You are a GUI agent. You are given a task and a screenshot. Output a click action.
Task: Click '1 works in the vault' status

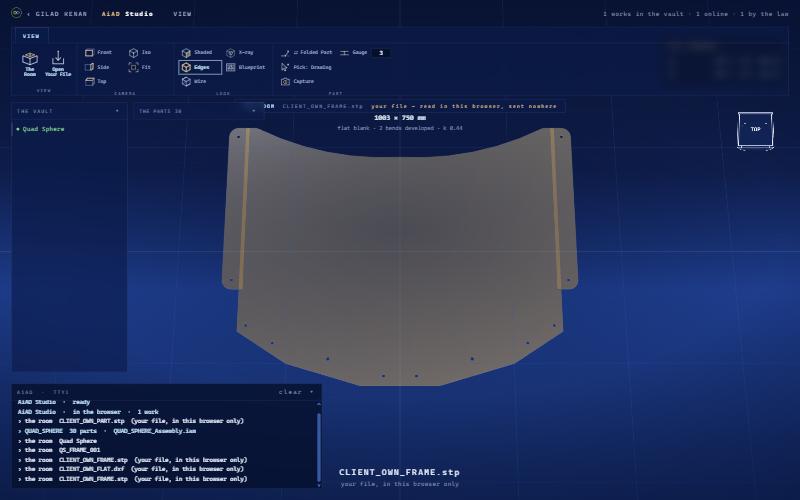[x=643, y=14]
